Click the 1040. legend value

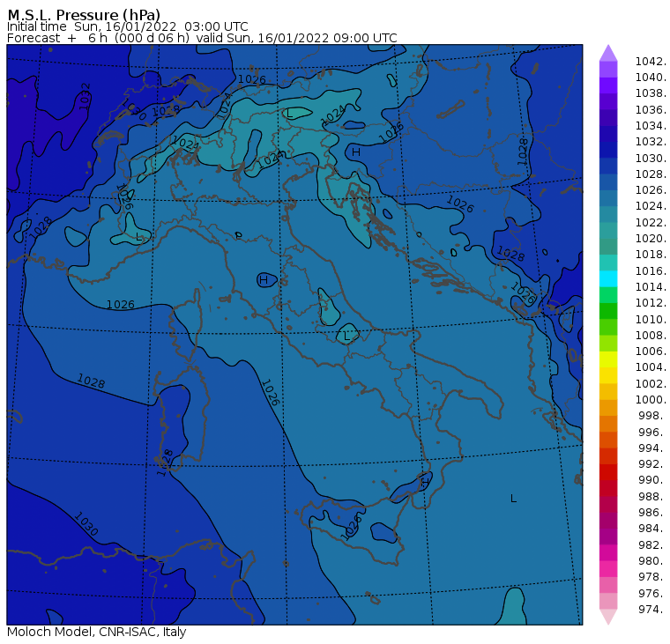coord(651,78)
